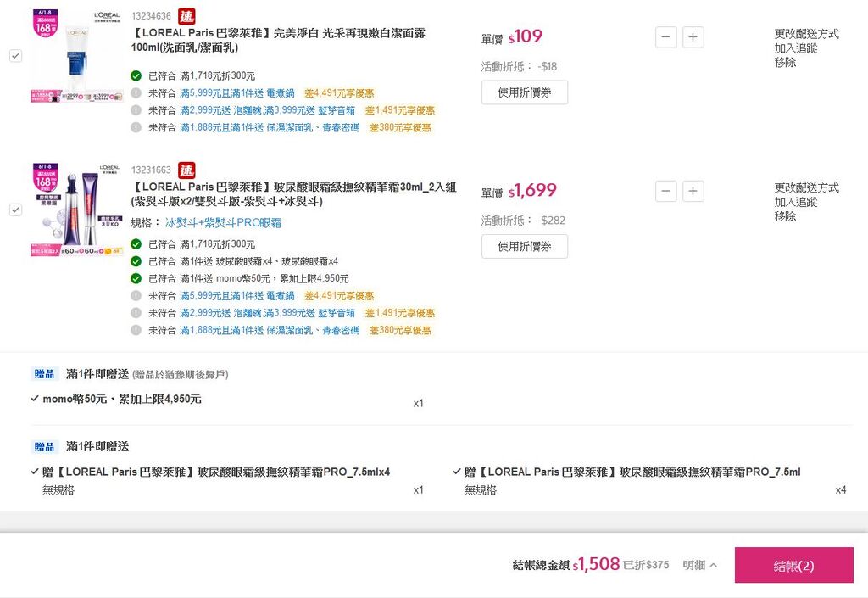This screenshot has height=598, width=868.
Task: Click the green check icon for eye cream's 滿1,718元折300元
Action: coord(136,244)
